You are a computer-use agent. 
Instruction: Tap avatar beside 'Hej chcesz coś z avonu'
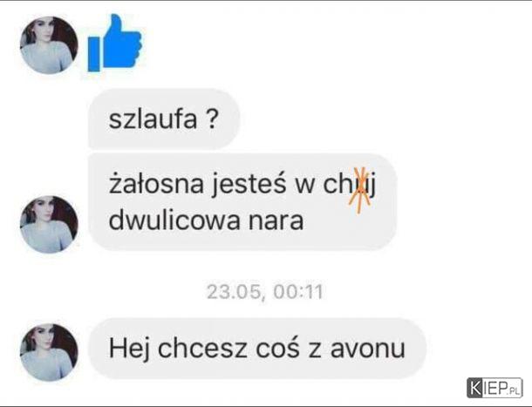point(49,352)
